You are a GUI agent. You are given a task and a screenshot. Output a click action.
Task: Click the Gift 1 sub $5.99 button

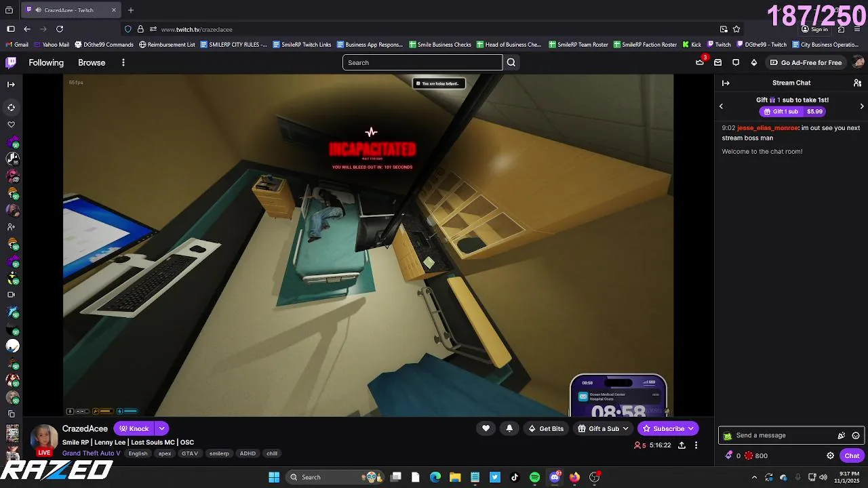coord(793,111)
